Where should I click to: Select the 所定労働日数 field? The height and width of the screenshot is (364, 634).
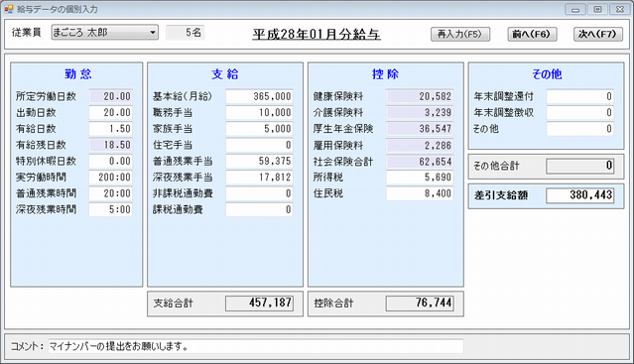pos(110,96)
